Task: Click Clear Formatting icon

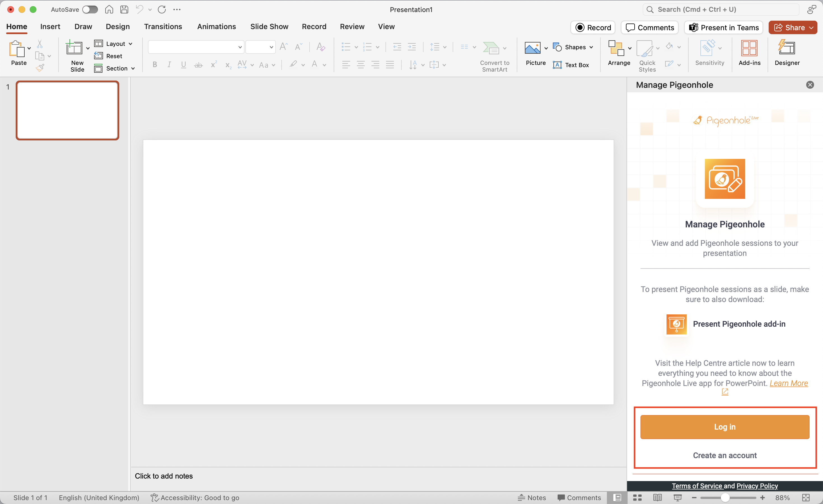Action: (x=321, y=47)
